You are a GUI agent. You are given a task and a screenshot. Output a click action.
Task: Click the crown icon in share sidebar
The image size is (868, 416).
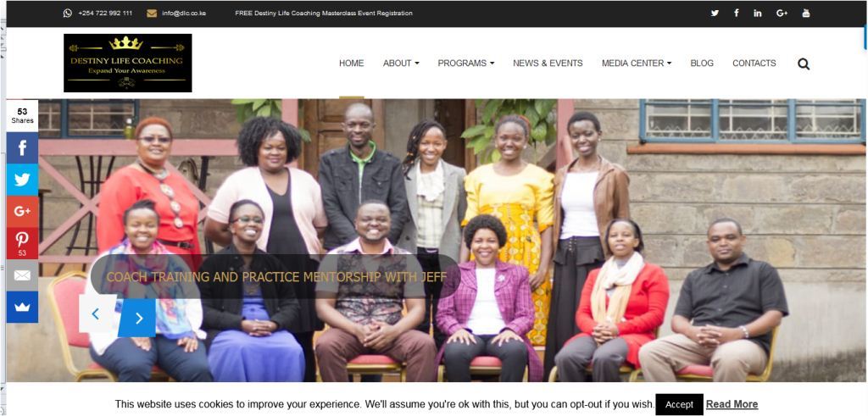click(x=22, y=307)
